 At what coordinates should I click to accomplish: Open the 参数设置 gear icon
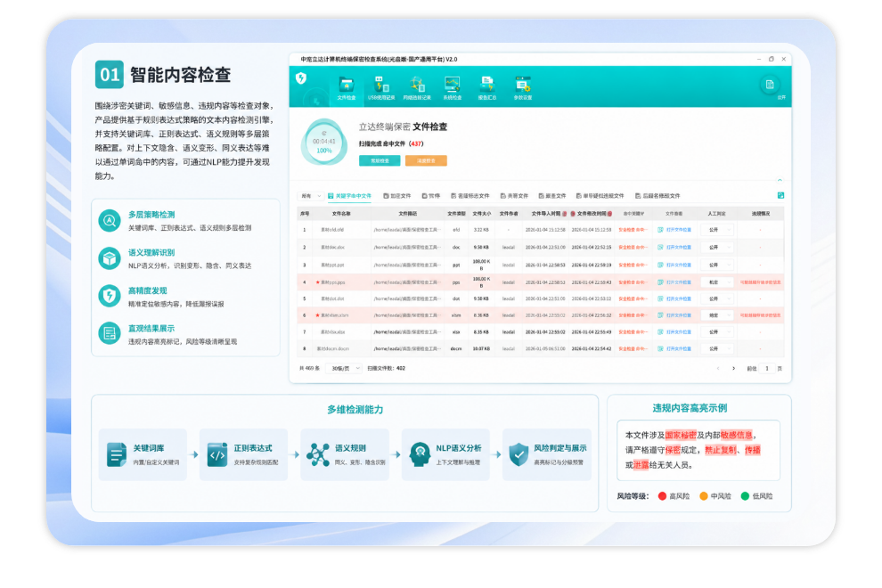tap(523, 88)
